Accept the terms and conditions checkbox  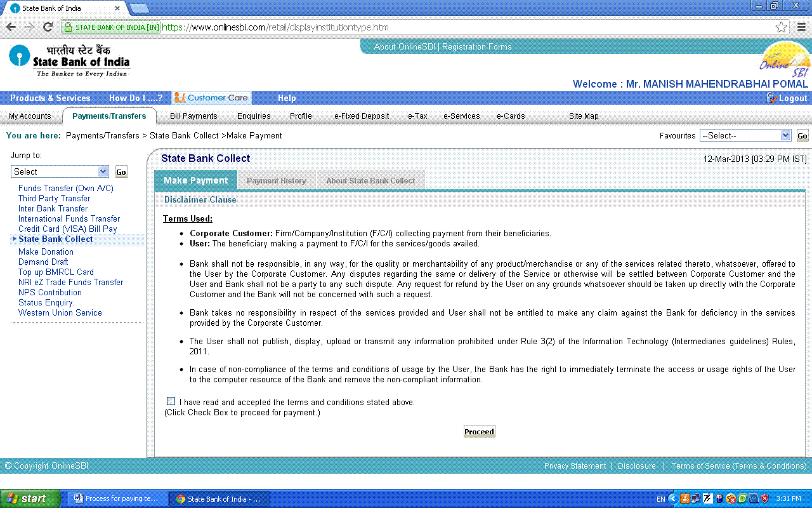(x=171, y=401)
